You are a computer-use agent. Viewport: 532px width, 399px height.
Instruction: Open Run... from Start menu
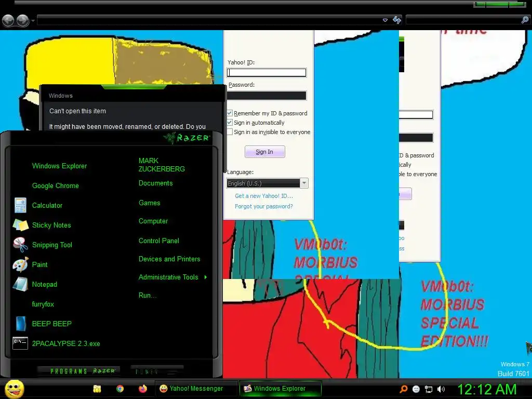click(147, 296)
